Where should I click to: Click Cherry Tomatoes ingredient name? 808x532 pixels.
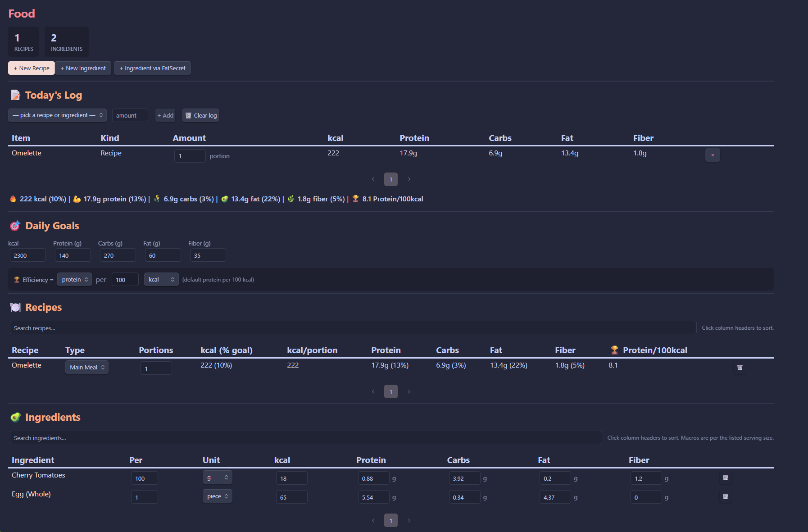[38, 475]
